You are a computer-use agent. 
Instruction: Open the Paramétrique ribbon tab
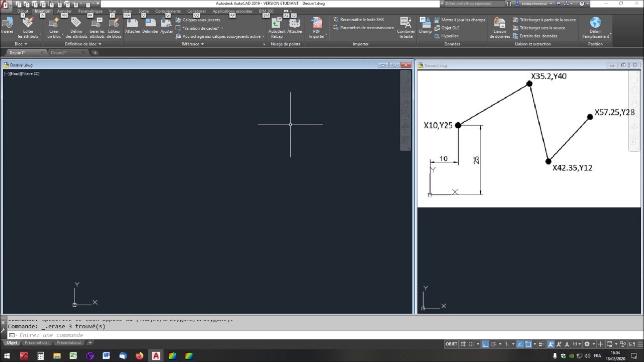90,11
